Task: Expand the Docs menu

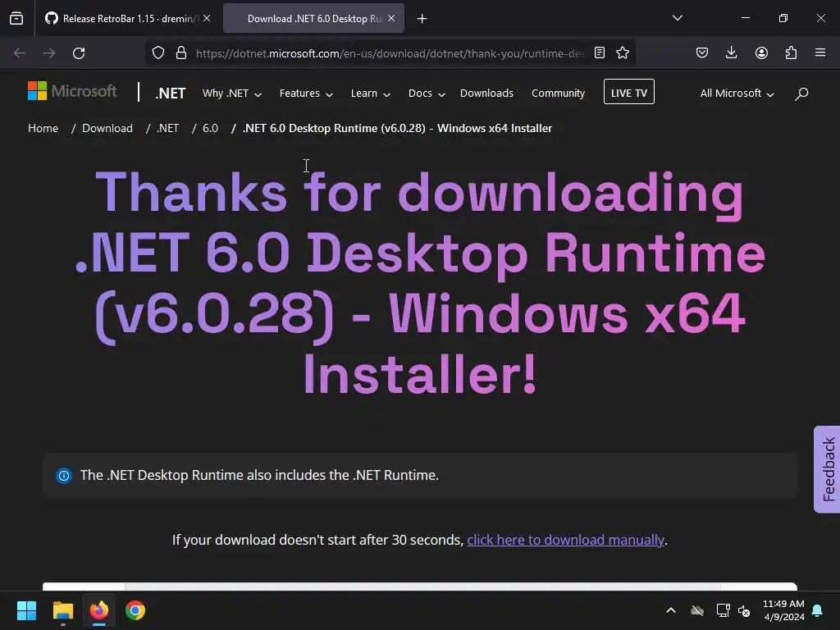Action: click(x=427, y=94)
